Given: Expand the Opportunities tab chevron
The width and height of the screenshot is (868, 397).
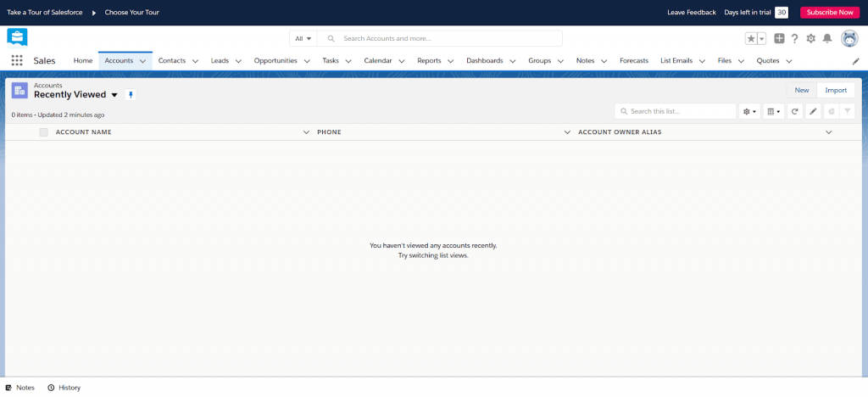Looking at the screenshot, I should [307, 61].
